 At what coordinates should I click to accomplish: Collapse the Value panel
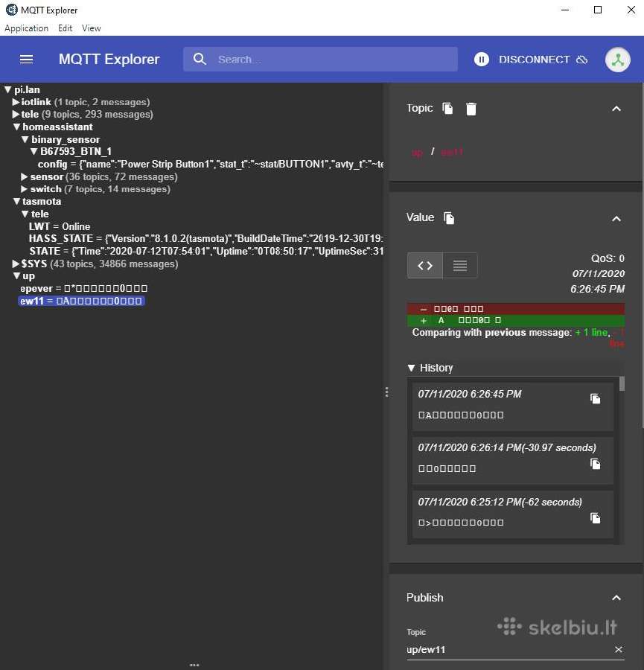tap(616, 219)
